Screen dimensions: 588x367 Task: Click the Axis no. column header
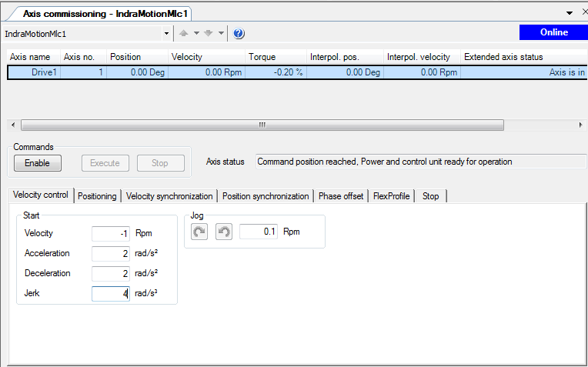pos(83,57)
